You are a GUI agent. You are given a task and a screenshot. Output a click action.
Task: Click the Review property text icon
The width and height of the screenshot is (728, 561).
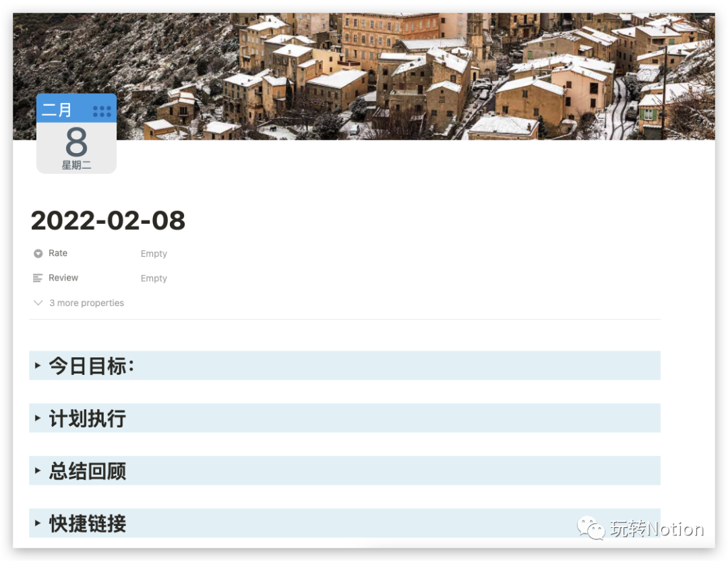tap(38, 278)
